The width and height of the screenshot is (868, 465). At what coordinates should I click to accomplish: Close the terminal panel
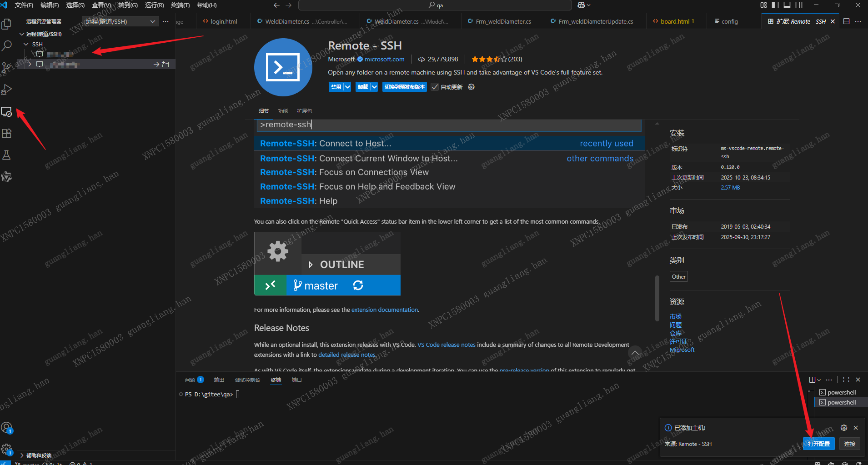(x=858, y=380)
